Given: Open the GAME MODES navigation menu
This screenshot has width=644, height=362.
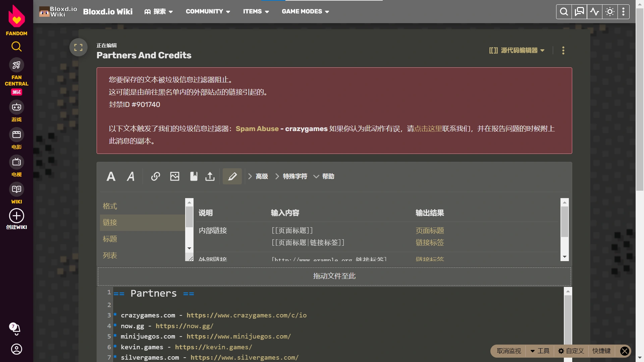Looking at the screenshot, I should click(x=305, y=11).
